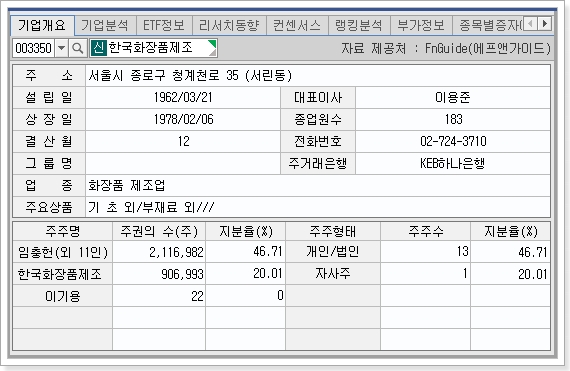Click the share count 2,116,982

(x=176, y=252)
